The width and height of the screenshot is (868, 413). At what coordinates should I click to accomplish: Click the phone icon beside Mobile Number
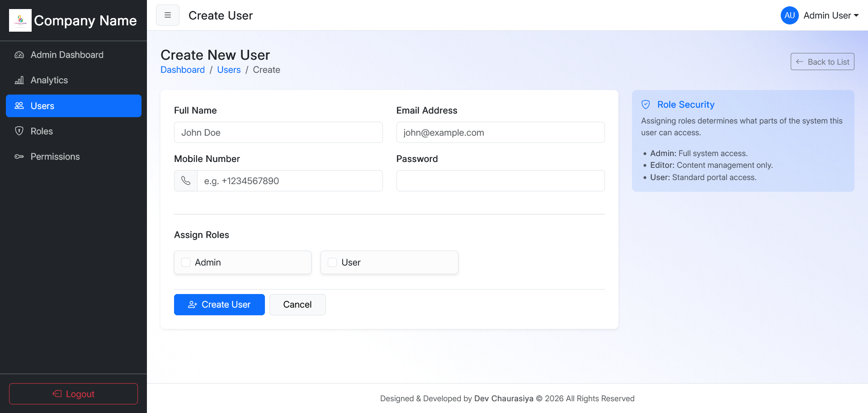(x=186, y=181)
